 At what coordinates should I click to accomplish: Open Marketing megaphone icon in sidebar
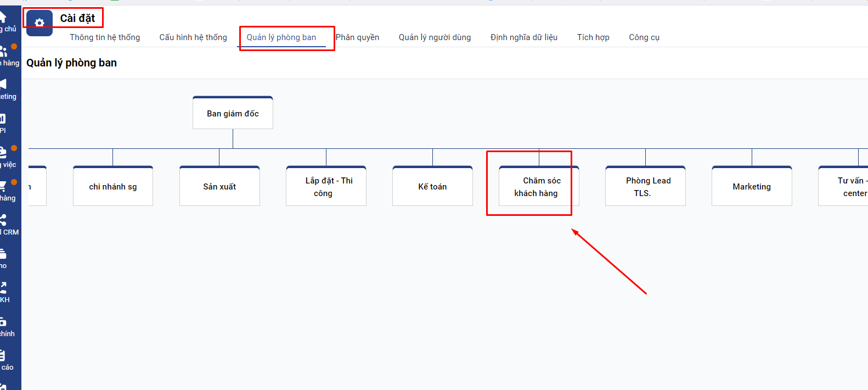pos(3,85)
